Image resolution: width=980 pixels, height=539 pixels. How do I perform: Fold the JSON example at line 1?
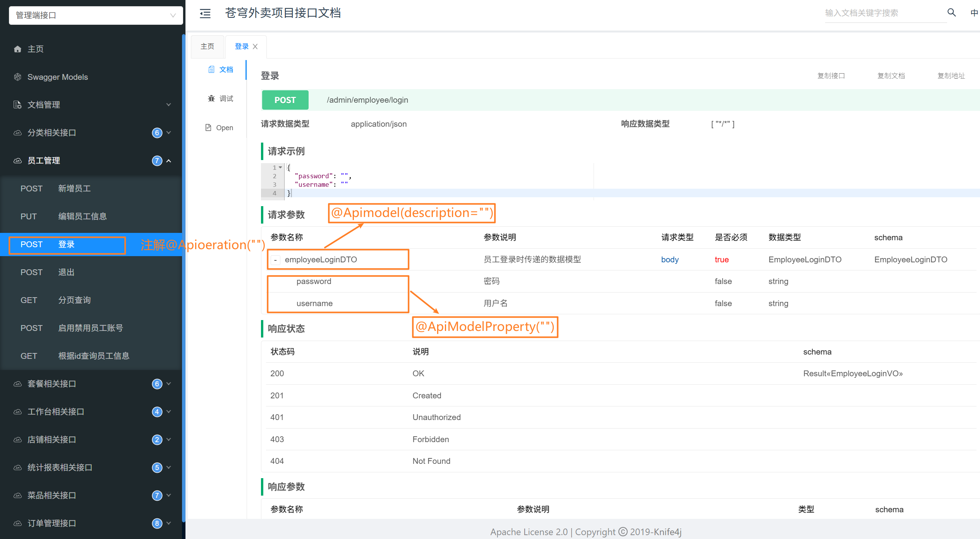pos(281,167)
